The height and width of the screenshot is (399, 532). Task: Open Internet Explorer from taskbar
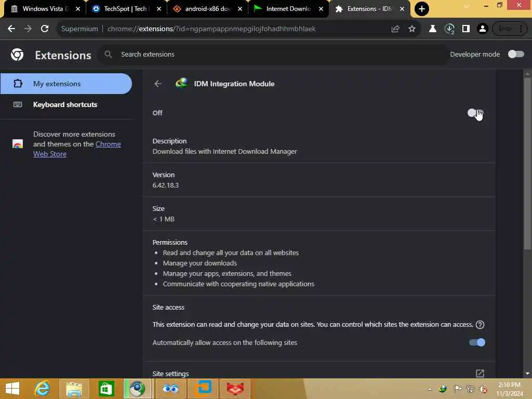pos(43,389)
